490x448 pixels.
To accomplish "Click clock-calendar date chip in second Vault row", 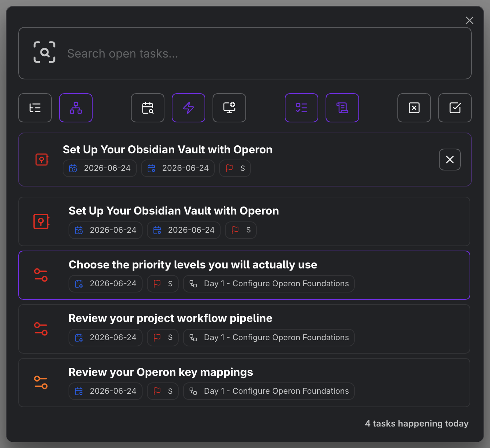I will coord(105,230).
